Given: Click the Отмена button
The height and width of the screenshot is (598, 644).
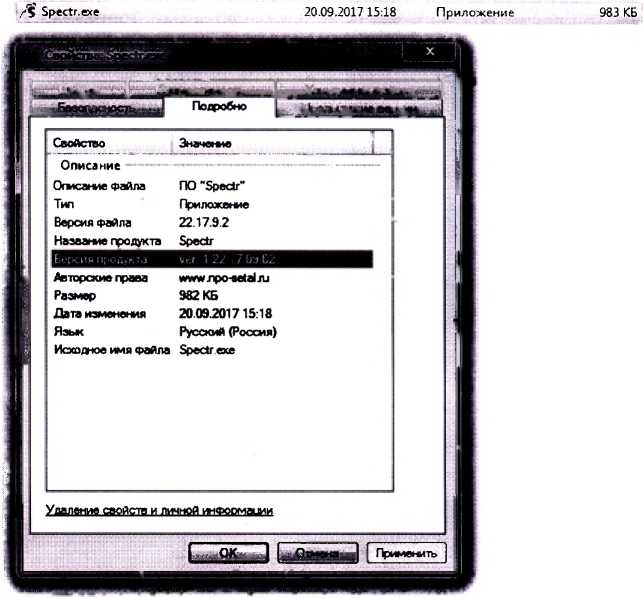Looking at the screenshot, I should pos(317,553).
